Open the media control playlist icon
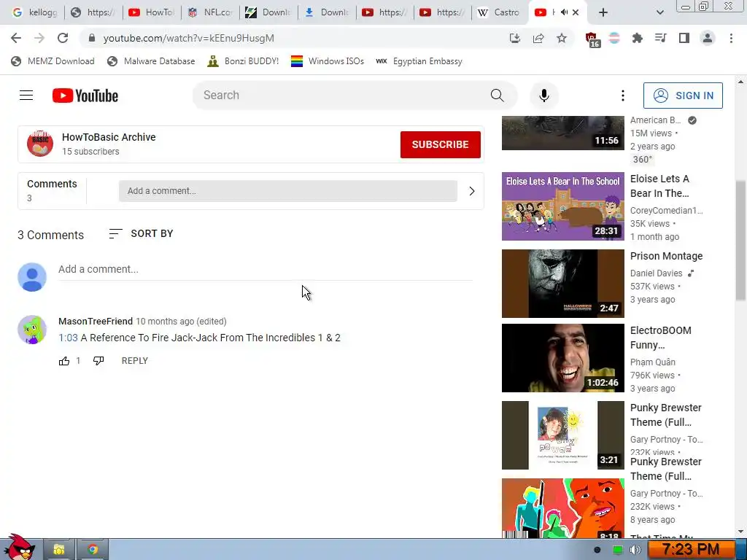This screenshot has width=747, height=560. (x=660, y=38)
